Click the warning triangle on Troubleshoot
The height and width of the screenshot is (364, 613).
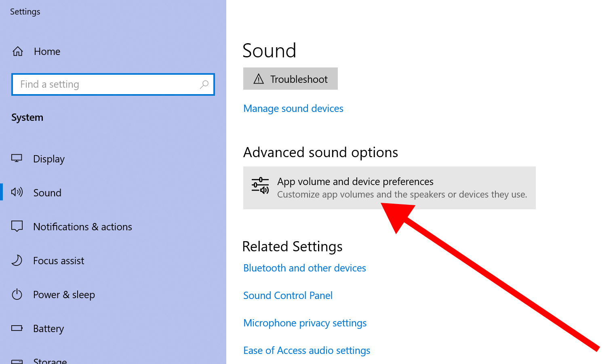[259, 79]
